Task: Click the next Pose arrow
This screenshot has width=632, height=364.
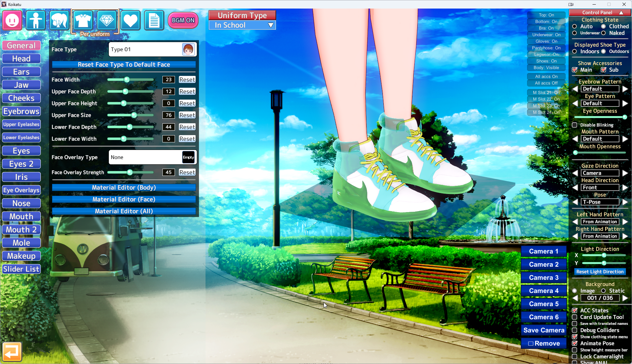Action: pos(625,202)
